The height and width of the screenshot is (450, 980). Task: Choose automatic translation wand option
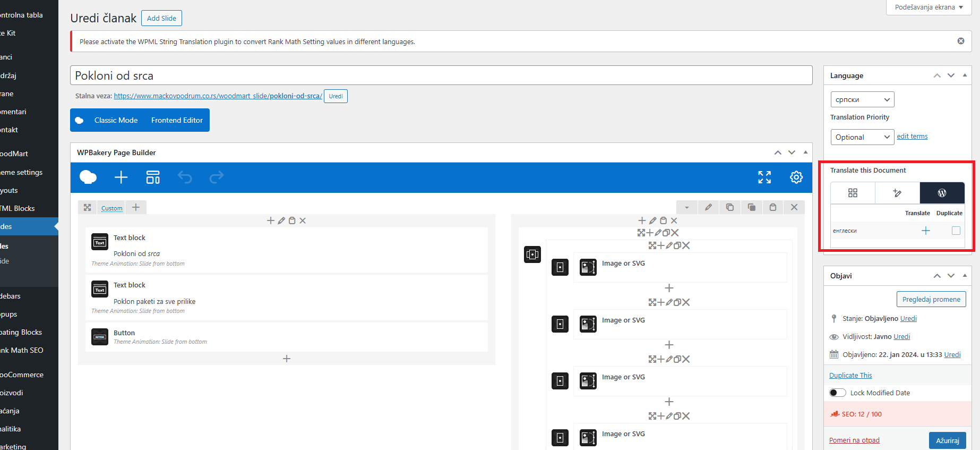click(898, 193)
